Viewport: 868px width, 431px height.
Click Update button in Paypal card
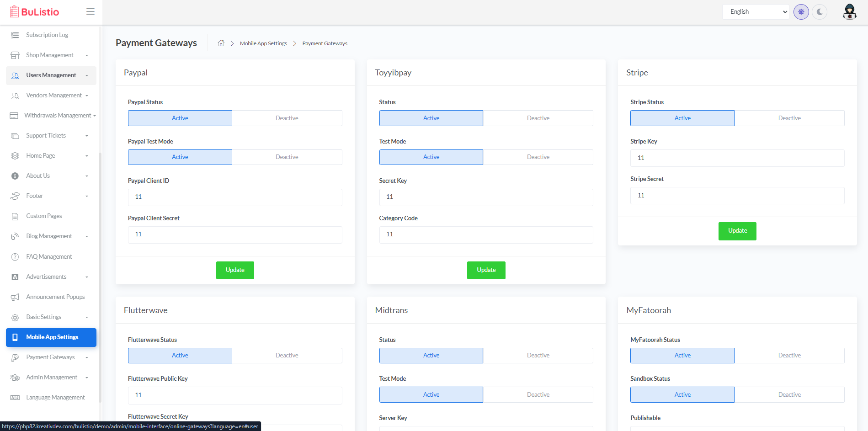click(x=235, y=270)
